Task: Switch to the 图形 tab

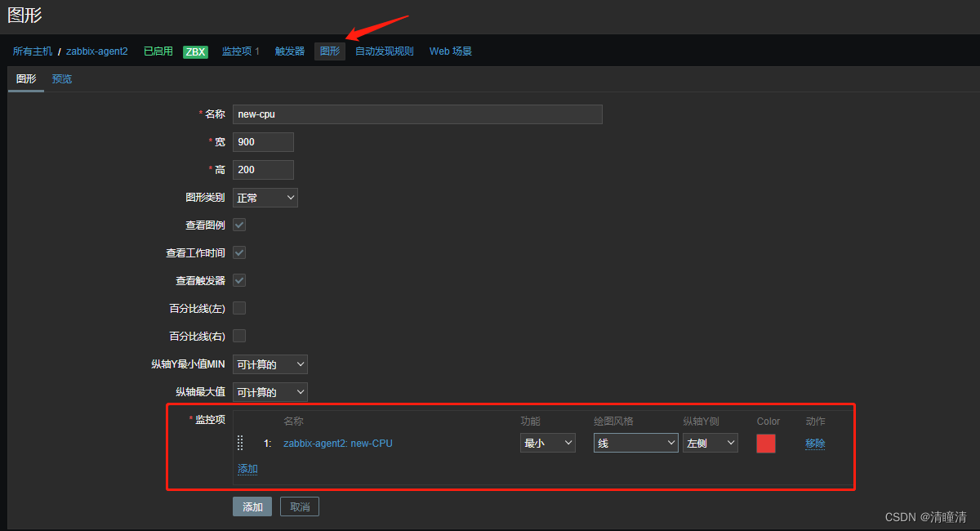Action: [26, 78]
